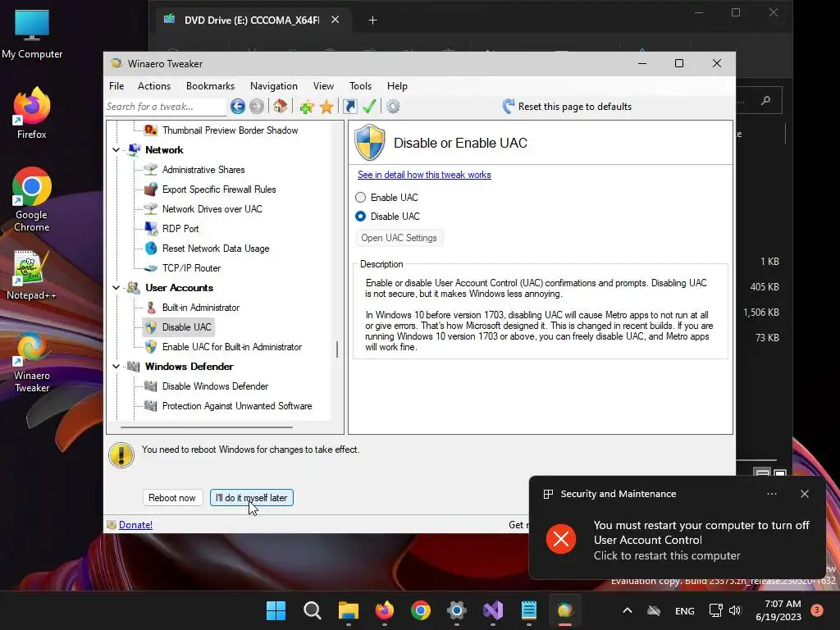Viewport: 840px width, 630px height.
Task: Open the Notepad++ desktop shortcut
Action: coord(32,276)
